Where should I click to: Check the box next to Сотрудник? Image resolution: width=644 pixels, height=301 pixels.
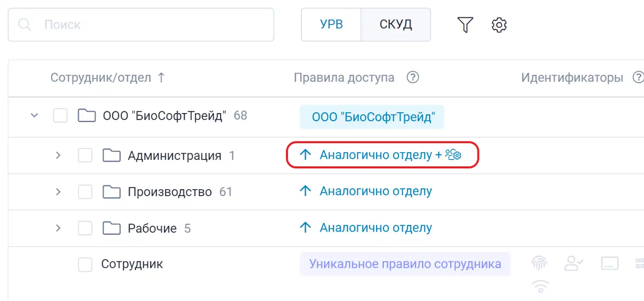pyautogui.click(x=85, y=264)
